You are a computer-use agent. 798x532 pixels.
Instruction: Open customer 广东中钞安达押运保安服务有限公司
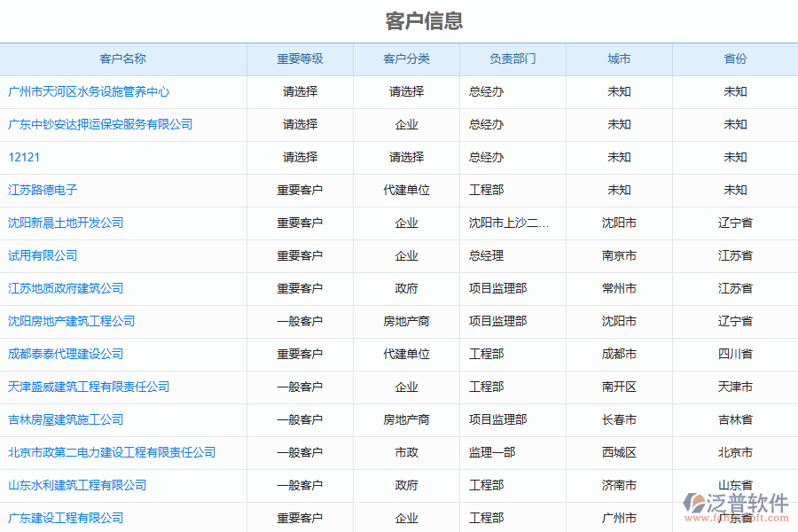coord(101,124)
